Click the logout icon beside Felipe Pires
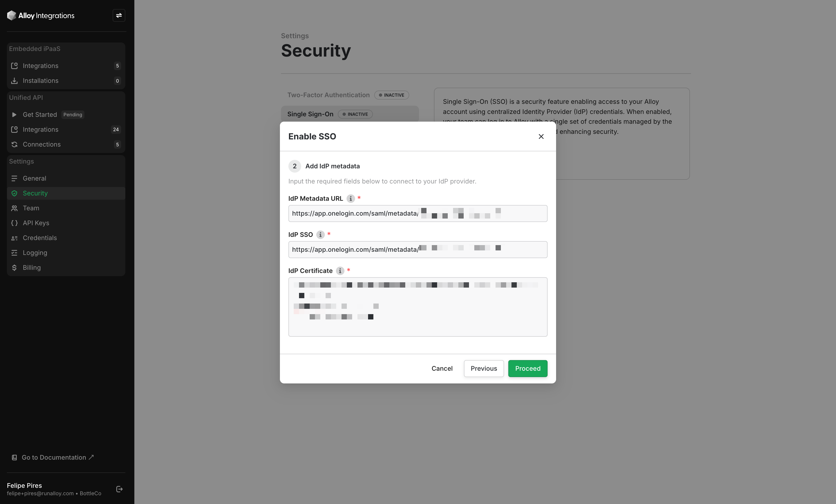Screen dimensions: 836x504 pyautogui.click(x=120, y=489)
